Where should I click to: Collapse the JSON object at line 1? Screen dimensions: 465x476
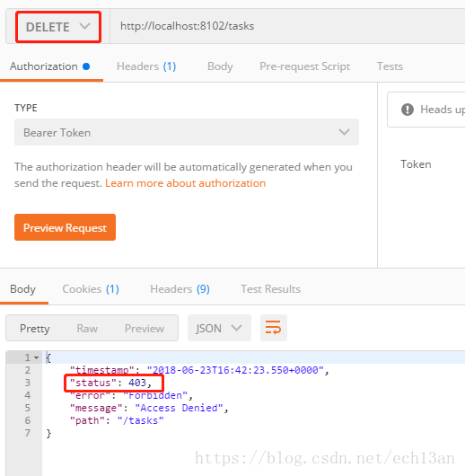(x=37, y=358)
